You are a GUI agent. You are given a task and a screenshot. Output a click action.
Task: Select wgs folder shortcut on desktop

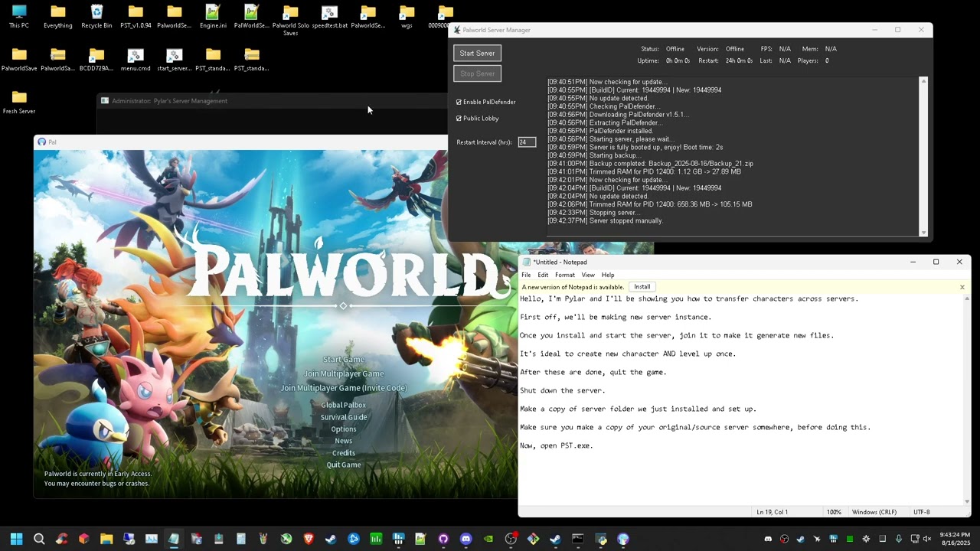coord(407,17)
